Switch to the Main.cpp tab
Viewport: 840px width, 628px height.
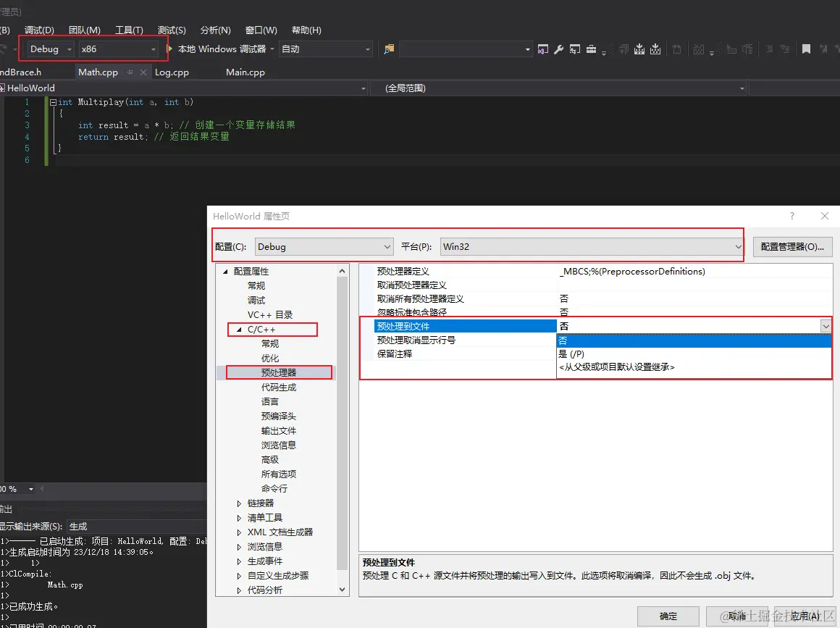[x=245, y=72]
